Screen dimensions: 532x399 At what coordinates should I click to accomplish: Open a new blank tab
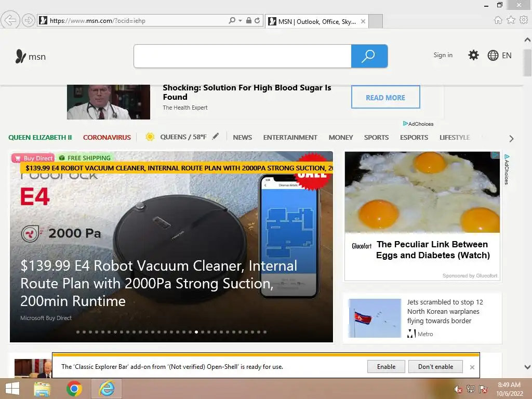click(x=376, y=21)
